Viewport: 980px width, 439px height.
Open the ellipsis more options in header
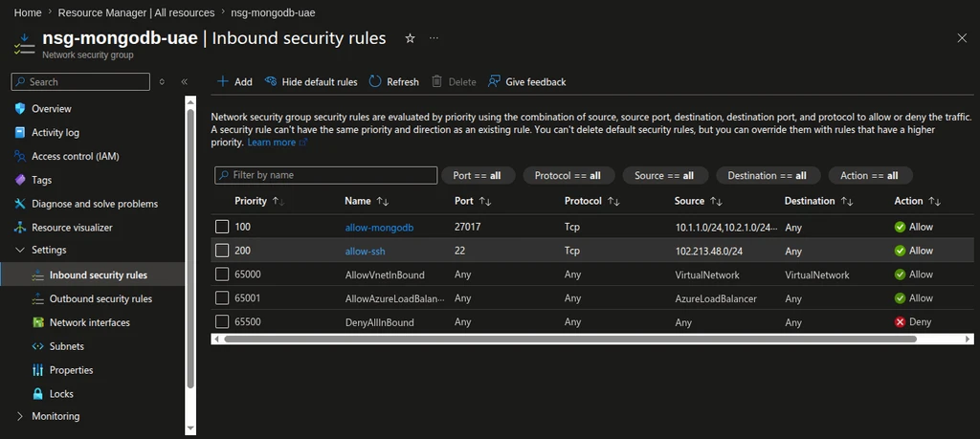pos(434,38)
